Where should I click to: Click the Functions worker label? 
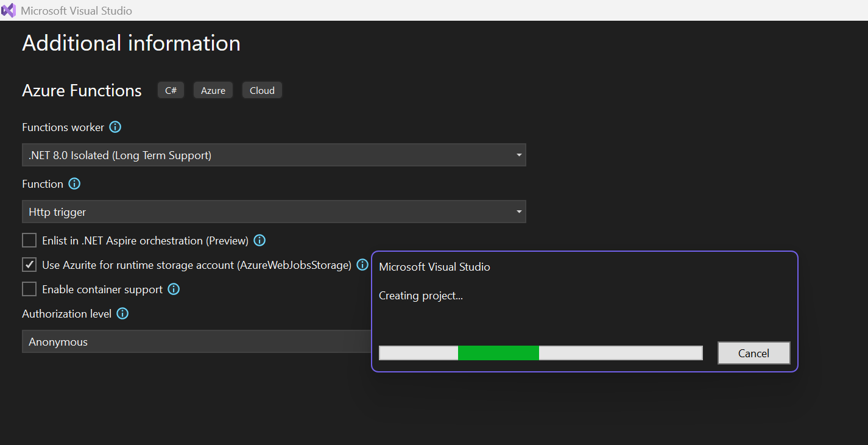pyautogui.click(x=63, y=127)
